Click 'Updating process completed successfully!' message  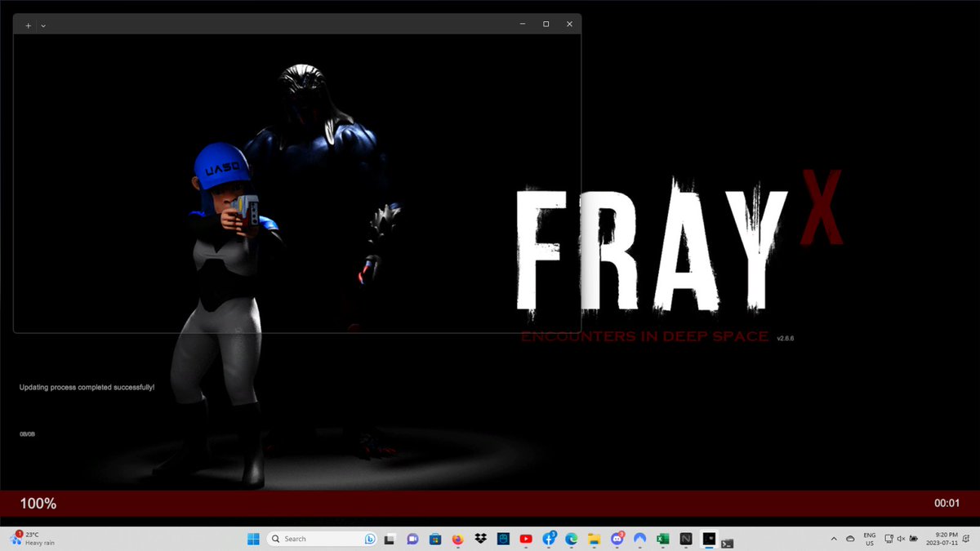87,387
